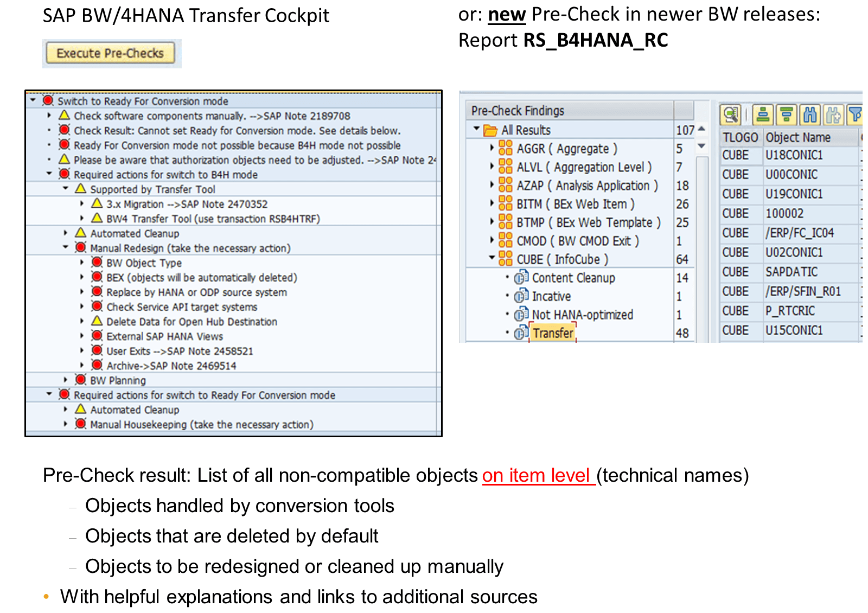This screenshot has height=613, width=868.
Task: Click the document icon beside Incative
Action: click(521, 296)
